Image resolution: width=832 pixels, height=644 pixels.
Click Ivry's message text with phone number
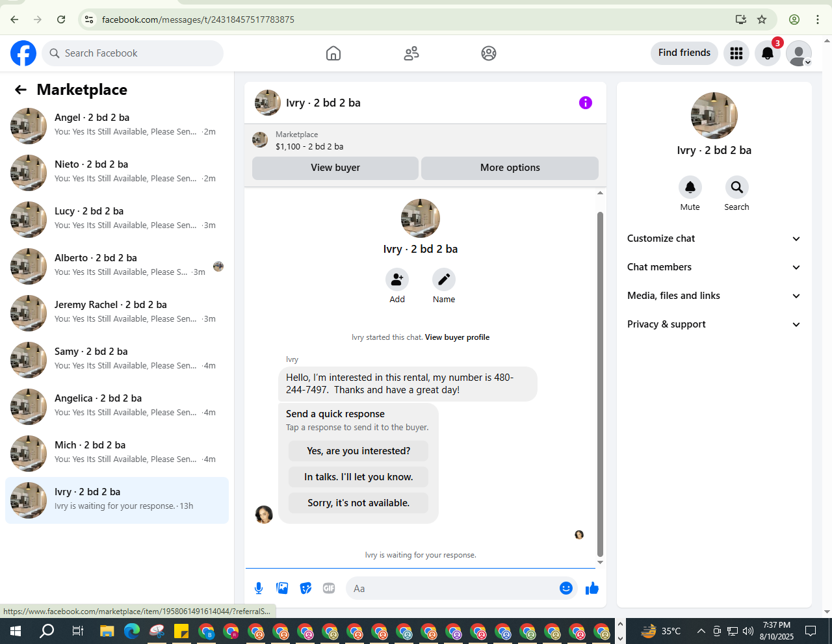(408, 384)
